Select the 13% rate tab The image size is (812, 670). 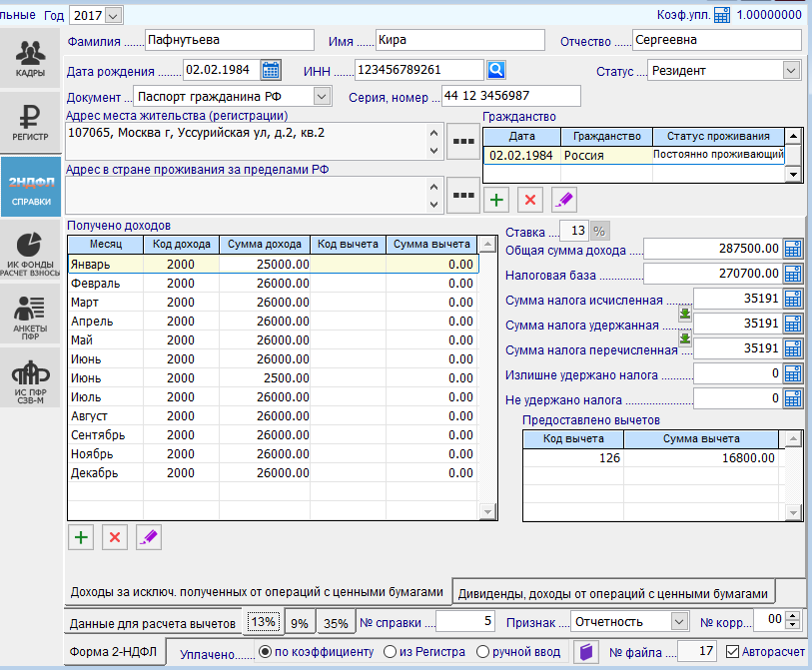263,621
